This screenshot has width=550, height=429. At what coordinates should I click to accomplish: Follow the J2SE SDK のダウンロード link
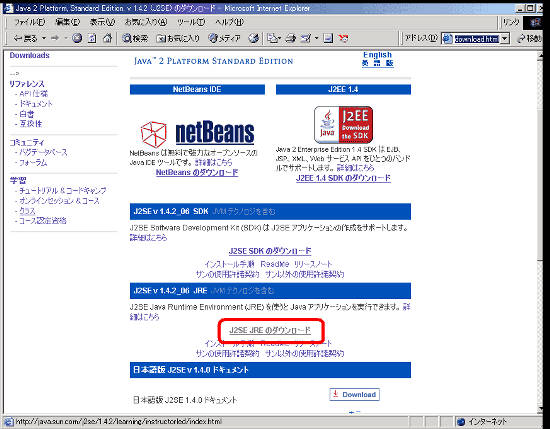270,251
